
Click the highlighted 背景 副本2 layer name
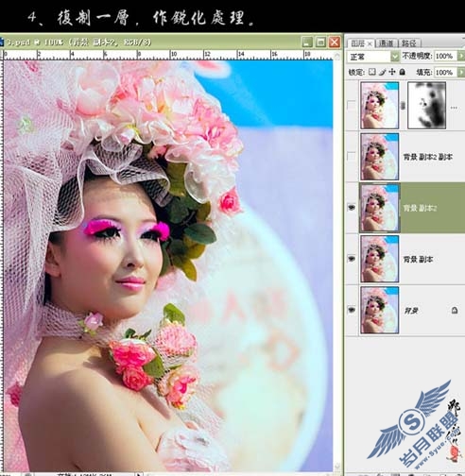click(420, 208)
